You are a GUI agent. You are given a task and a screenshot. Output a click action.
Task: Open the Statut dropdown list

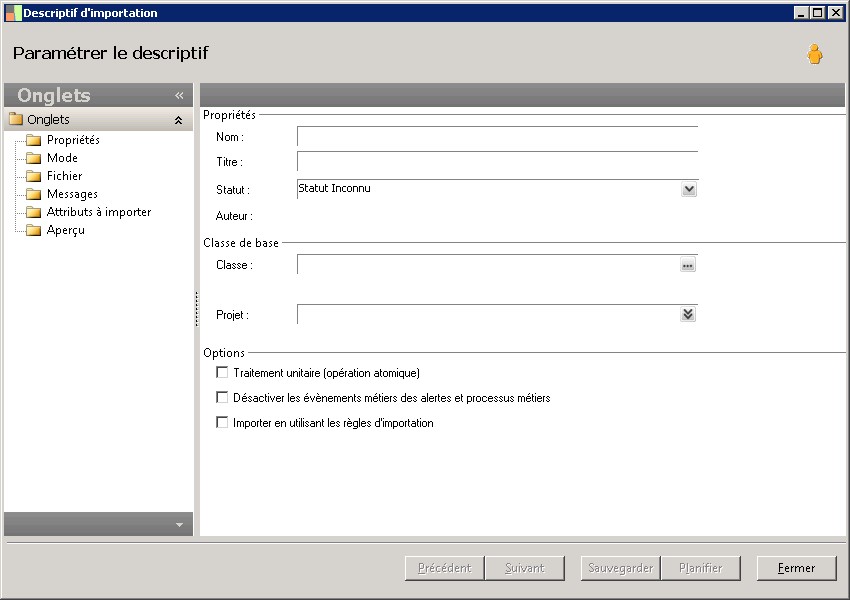tap(688, 189)
